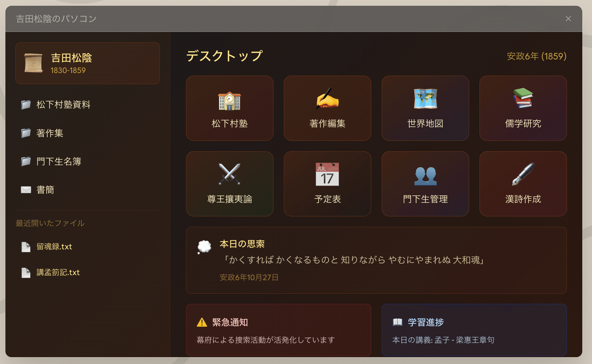The height and width of the screenshot is (364, 592).
Task: Open the 予定表 calendar app
Action: pyautogui.click(x=328, y=184)
